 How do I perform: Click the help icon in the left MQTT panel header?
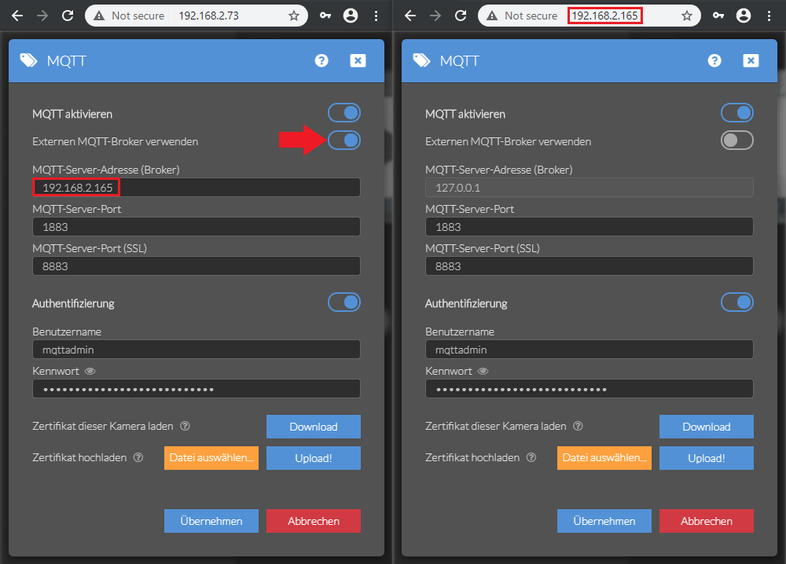321,60
